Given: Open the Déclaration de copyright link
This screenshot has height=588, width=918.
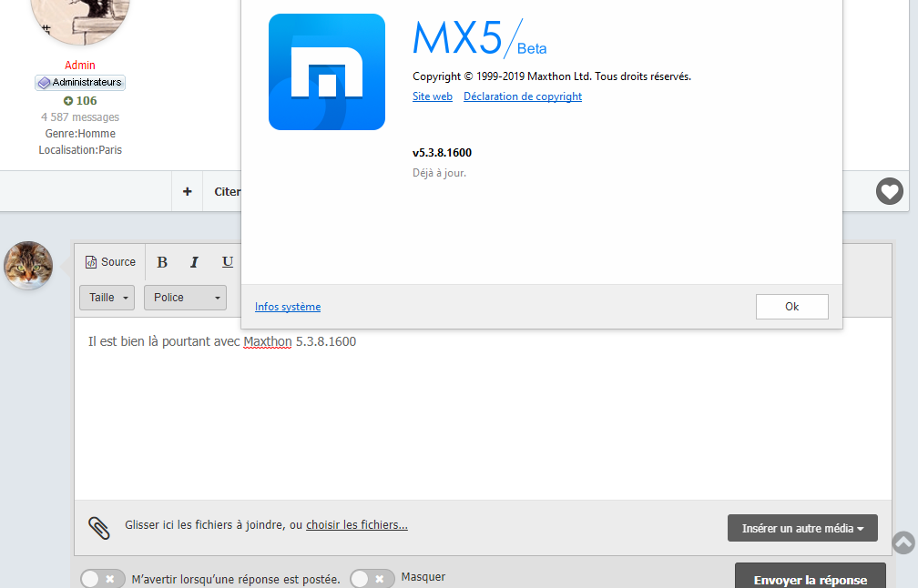Looking at the screenshot, I should [523, 96].
